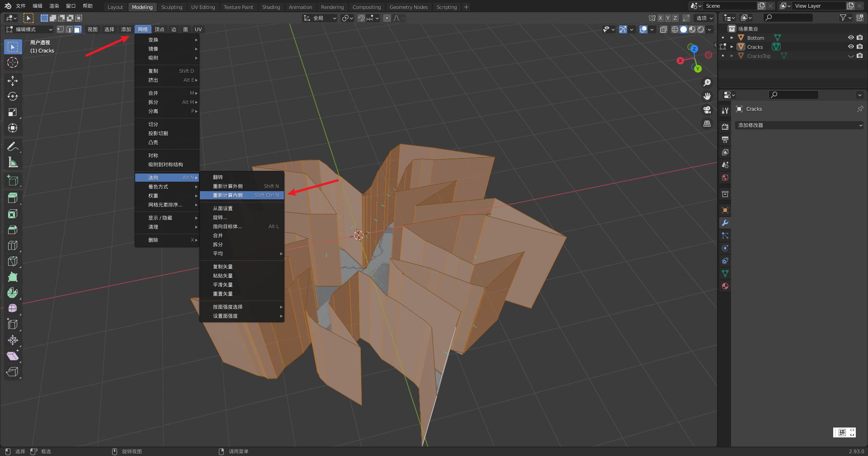Select the Spin tool

pyautogui.click(x=13, y=293)
